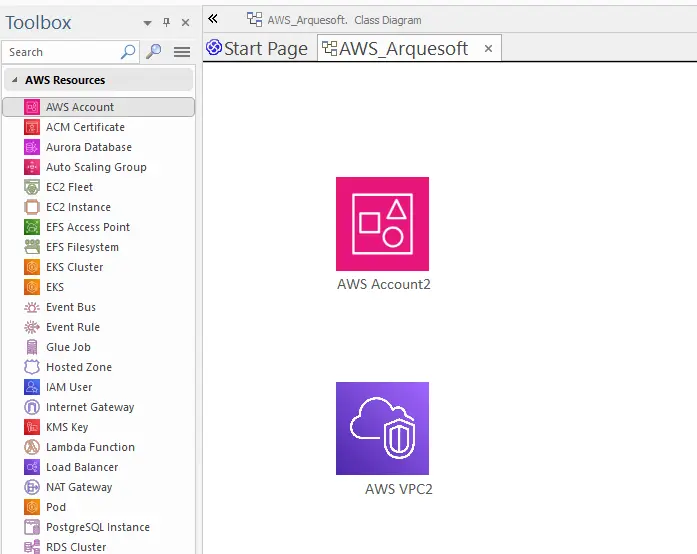Select the EC2 Instance icon
Screen dimensions: 697x554
point(32,207)
